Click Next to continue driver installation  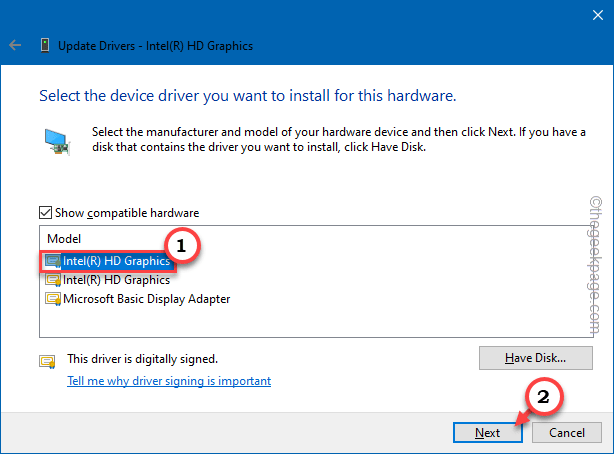pyautogui.click(x=487, y=433)
